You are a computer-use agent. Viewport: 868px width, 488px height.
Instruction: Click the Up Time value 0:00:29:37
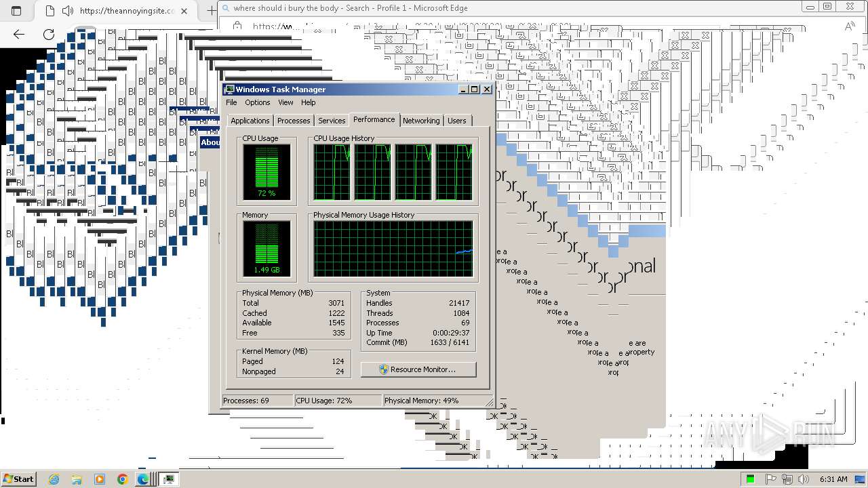point(451,333)
